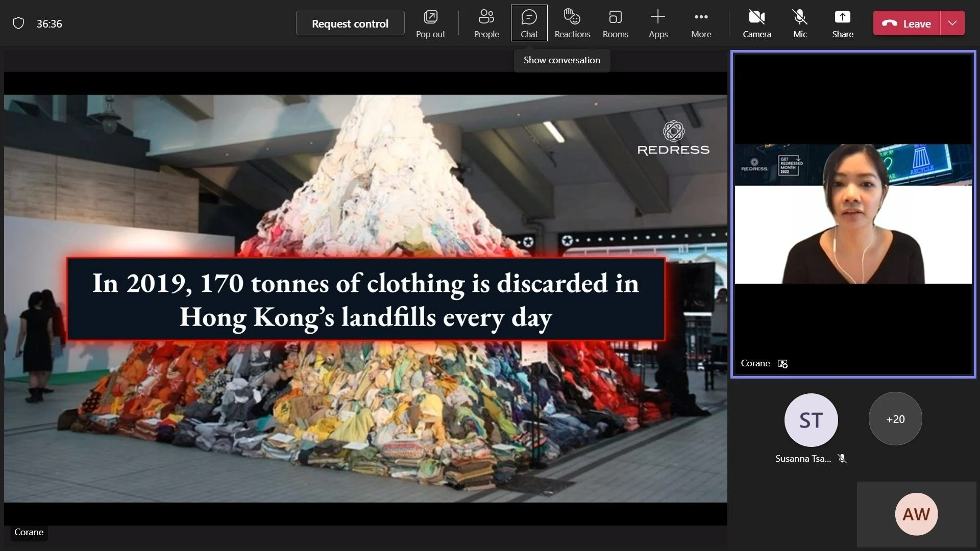Open the Chat conversation panel

[529, 23]
